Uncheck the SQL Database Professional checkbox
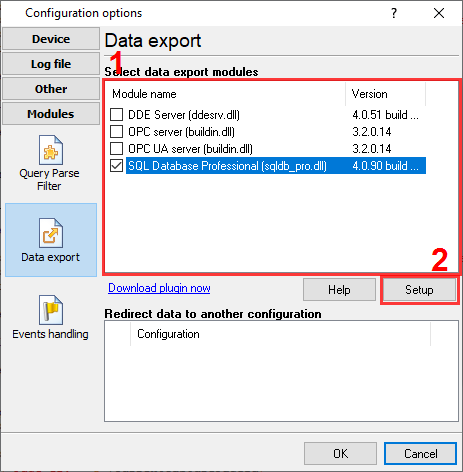The width and height of the screenshot is (463, 472). [x=116, y=166]
